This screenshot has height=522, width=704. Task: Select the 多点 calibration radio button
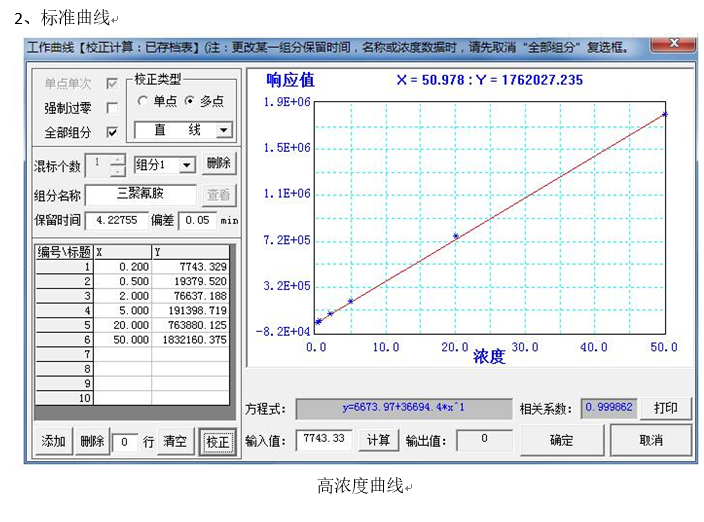[x=189, y=101]
